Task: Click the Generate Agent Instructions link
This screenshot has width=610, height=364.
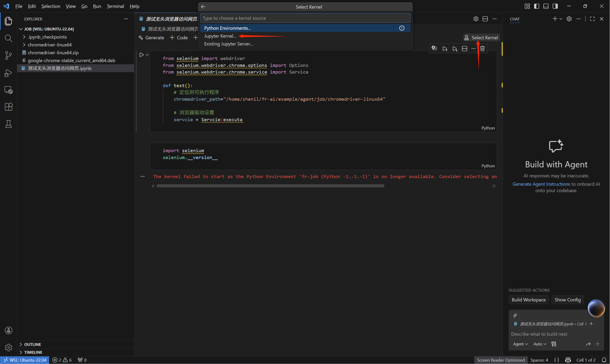Action: point(541,184)
